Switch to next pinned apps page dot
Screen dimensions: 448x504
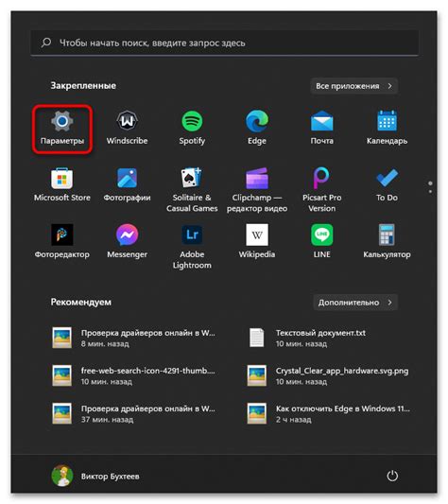click(x=430, y=192)
